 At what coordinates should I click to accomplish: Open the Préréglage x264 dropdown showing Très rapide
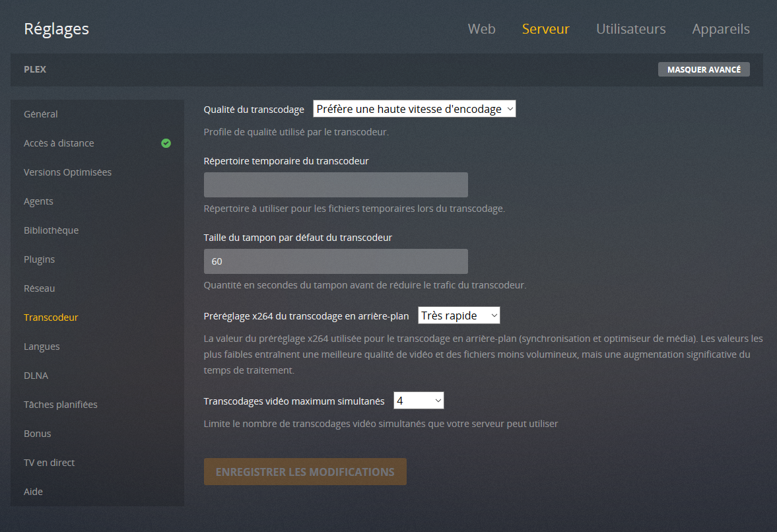459,316
